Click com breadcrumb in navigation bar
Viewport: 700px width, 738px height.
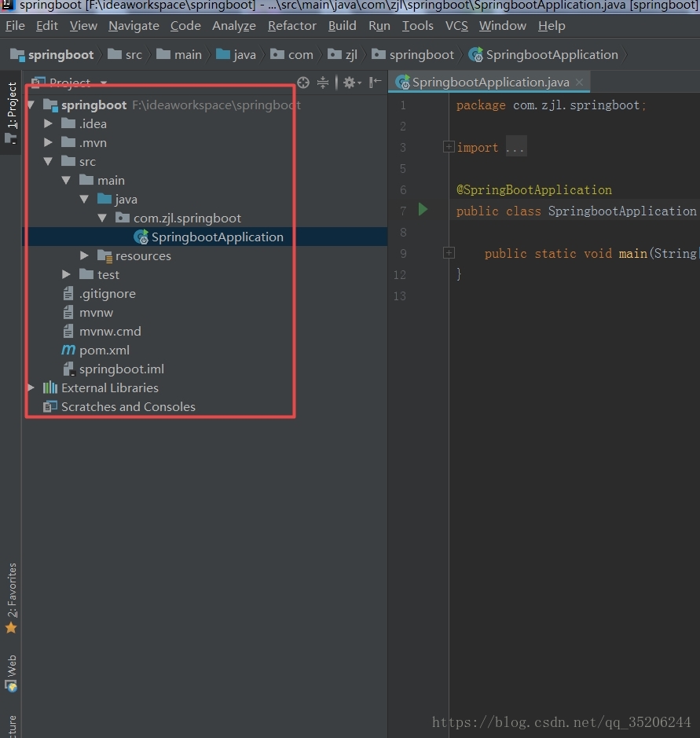pos(291,55)
